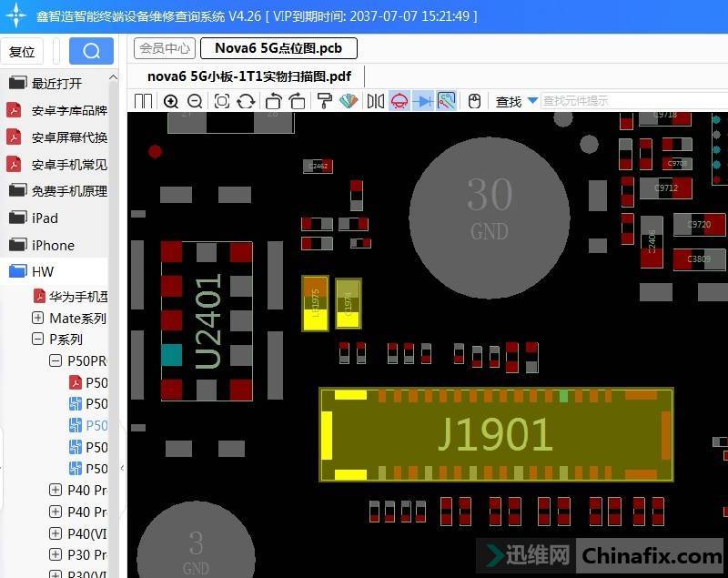This screenshot has width=728, height=578.
Task: Click the refresh/rotate arrows toolbar icon
Action: pos(246,101)
